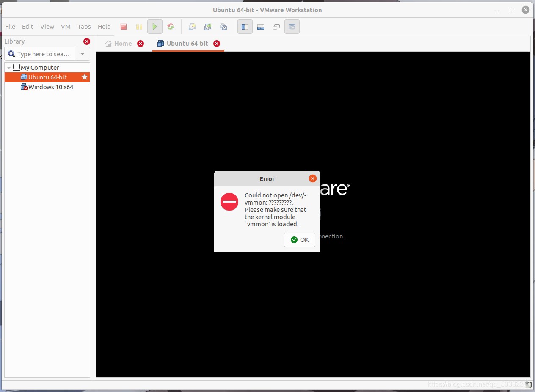This screenshot has width=535, height=392.
Task: Click the 'Could not open /dev/vmmon' message
Action: (276, 210)
